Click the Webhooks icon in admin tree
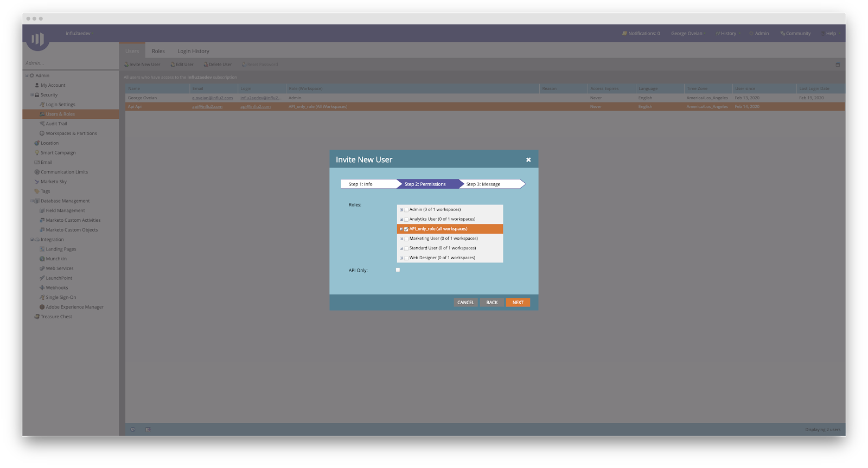The image size is (868, 468). pos(42,288)
